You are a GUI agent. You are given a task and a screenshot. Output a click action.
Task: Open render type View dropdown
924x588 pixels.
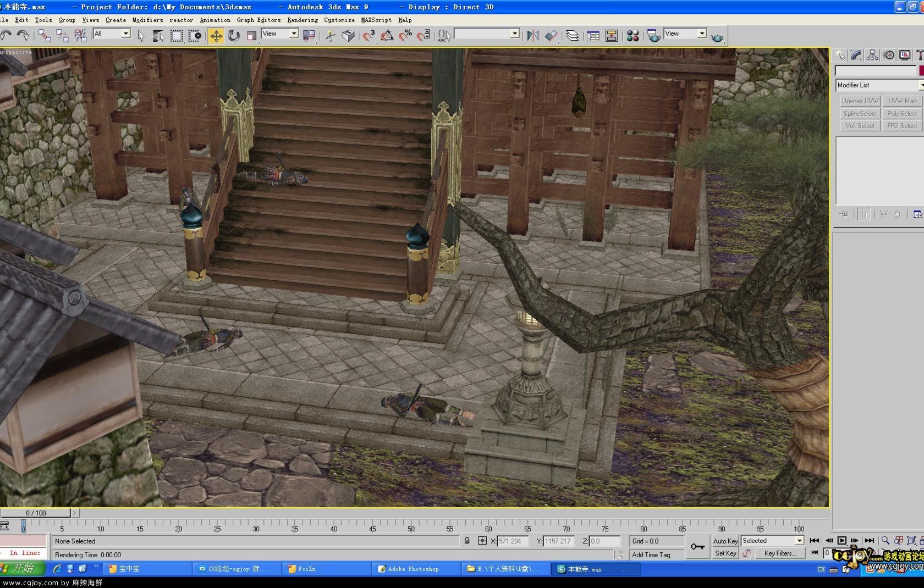point(685,34)
